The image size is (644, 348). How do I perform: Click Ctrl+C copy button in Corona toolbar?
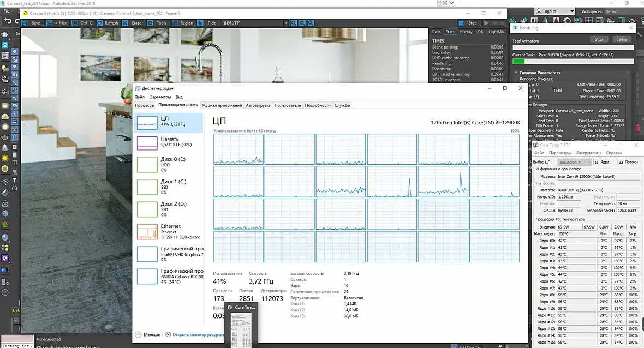[82, 23]
